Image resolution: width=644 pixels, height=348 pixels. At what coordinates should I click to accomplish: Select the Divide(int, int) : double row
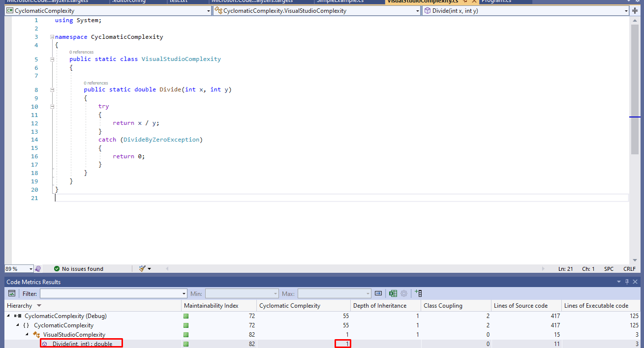82,344
